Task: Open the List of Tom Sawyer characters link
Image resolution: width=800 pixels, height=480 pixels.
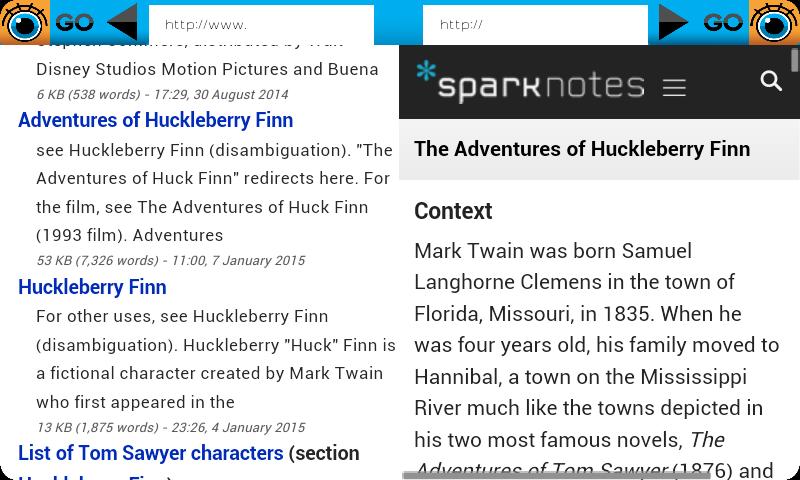Action: tap(151, 453)
